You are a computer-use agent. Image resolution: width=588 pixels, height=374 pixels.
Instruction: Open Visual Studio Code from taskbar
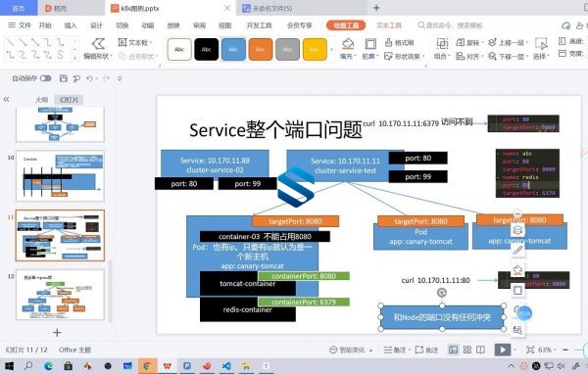(226, 366)
